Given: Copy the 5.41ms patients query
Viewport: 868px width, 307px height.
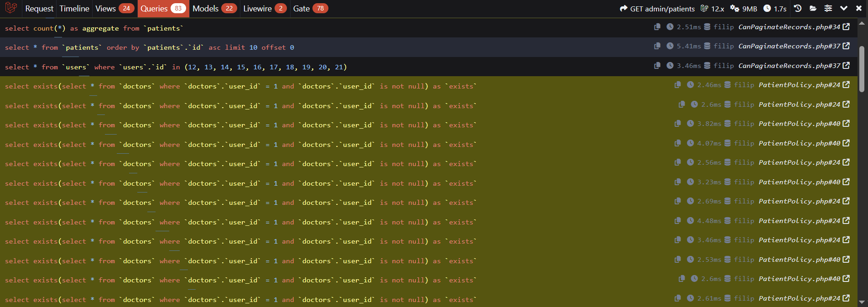Looking at the screenshot, I should point(657,46).
